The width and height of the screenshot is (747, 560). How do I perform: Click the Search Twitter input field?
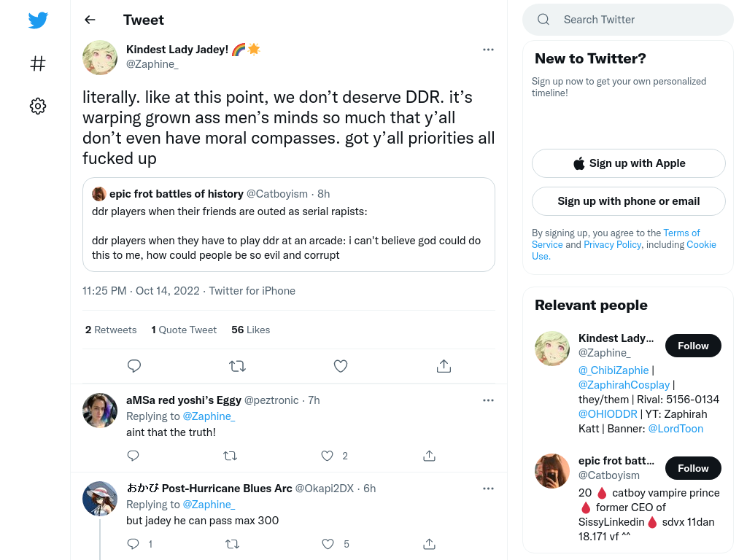point(628,20)
